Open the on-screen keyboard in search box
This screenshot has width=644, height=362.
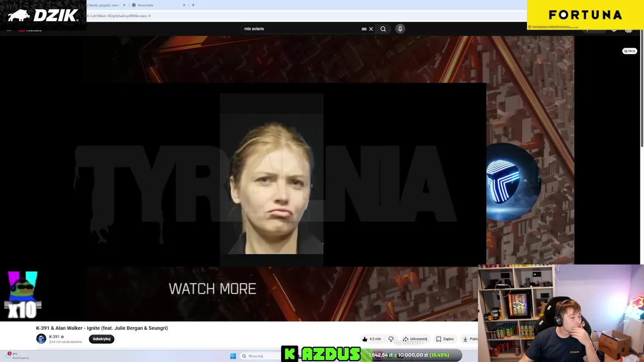pos(364,29)
